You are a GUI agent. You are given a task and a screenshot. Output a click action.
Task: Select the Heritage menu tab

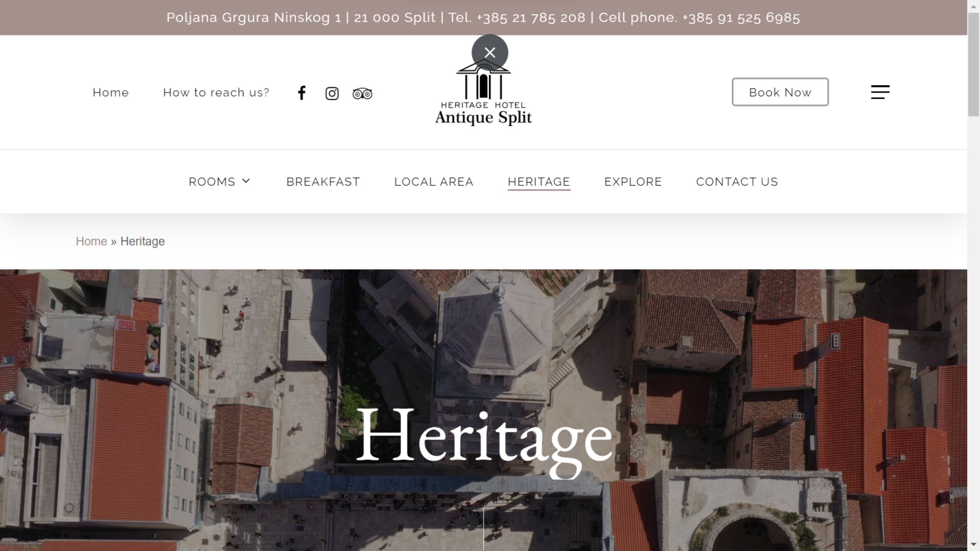[x=539, y=182]
